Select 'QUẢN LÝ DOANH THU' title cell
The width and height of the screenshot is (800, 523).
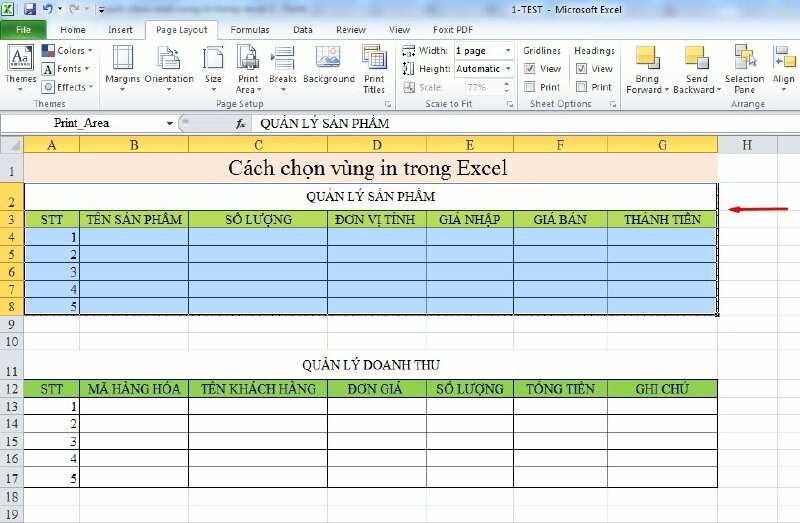370,365
